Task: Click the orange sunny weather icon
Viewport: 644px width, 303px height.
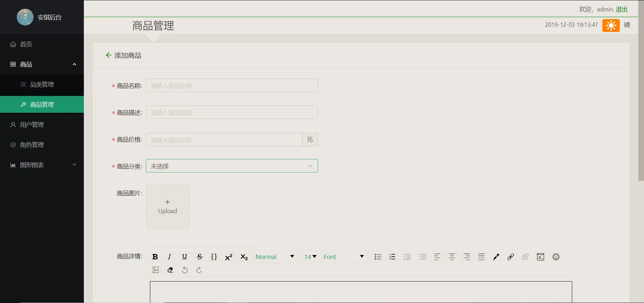Action: coord(611,25)
